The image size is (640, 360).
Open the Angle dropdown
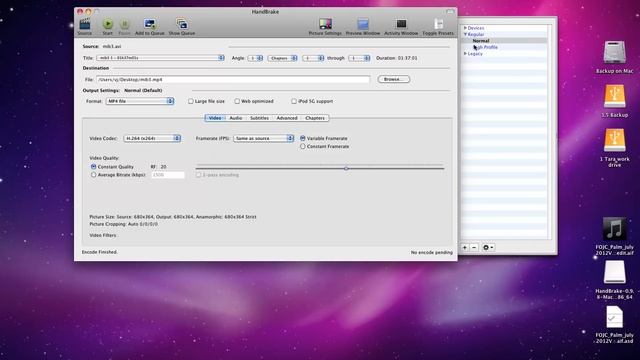click(x=255, y=58)
